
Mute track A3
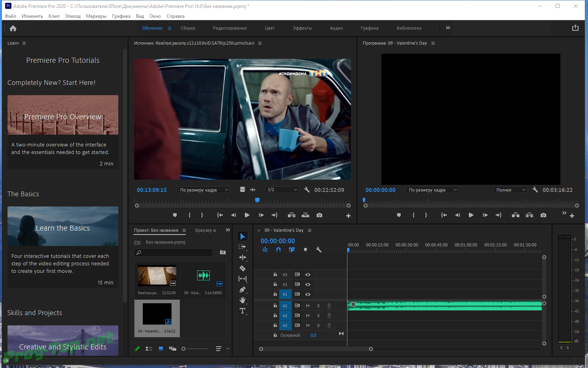point(308,325)
